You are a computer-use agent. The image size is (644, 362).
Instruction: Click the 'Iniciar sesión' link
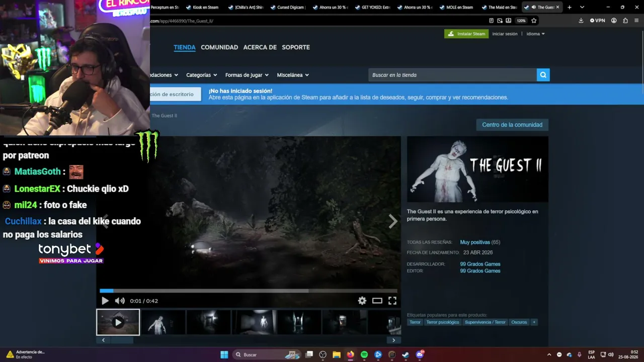click(505, 34)
